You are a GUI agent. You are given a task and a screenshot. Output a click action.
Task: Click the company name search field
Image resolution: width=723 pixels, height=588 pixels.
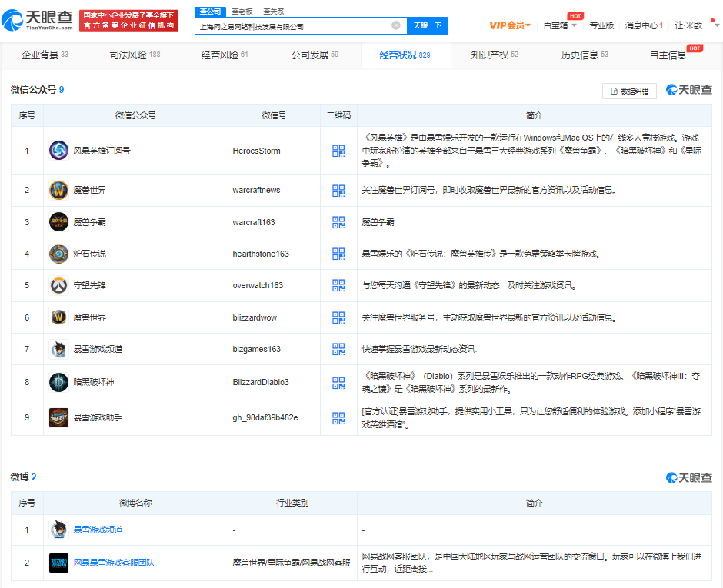(x=292, y=25)
